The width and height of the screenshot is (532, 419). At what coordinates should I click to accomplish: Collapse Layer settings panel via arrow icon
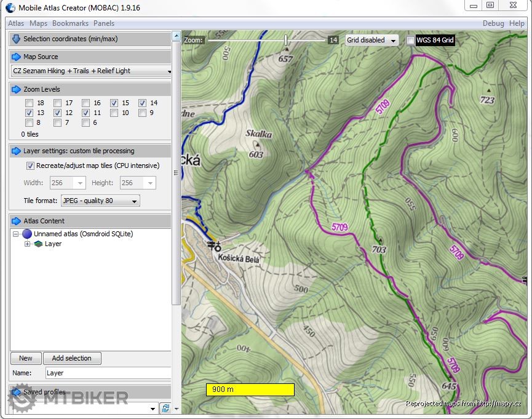tap(16, 151)
